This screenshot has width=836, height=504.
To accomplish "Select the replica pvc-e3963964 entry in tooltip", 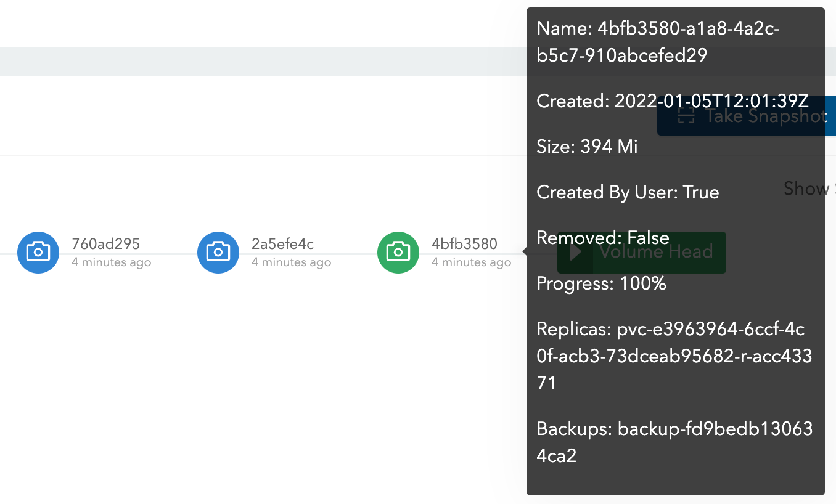I will pyautogui.click(x=675, y=356).
